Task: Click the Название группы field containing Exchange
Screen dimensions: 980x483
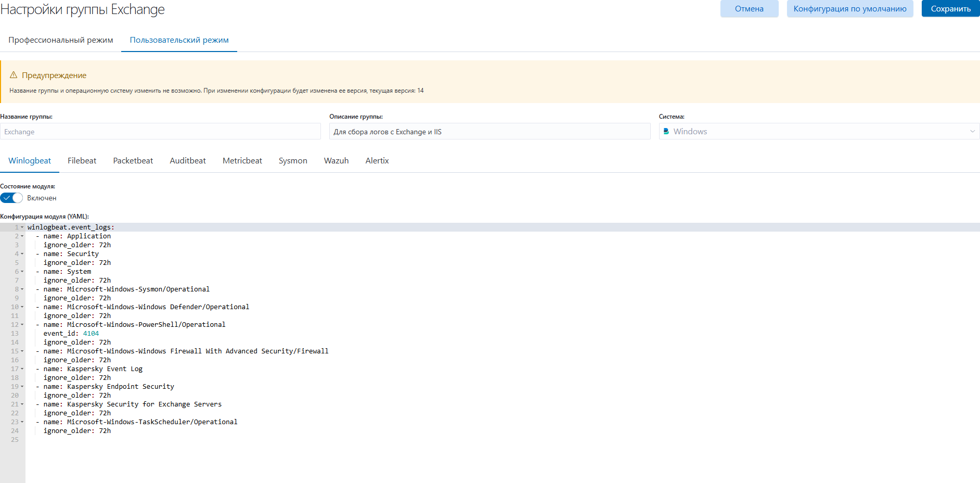Action: tap(160, 132)
